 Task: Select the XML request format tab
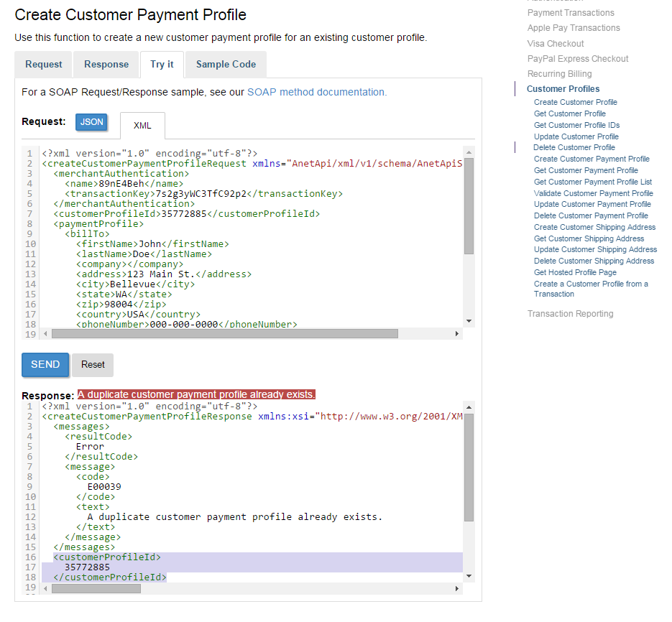[x=142, y=126]
